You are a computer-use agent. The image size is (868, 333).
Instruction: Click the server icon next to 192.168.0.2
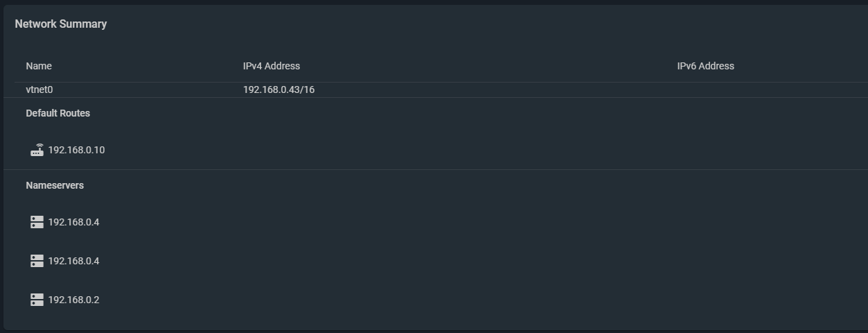click(37, 300)
